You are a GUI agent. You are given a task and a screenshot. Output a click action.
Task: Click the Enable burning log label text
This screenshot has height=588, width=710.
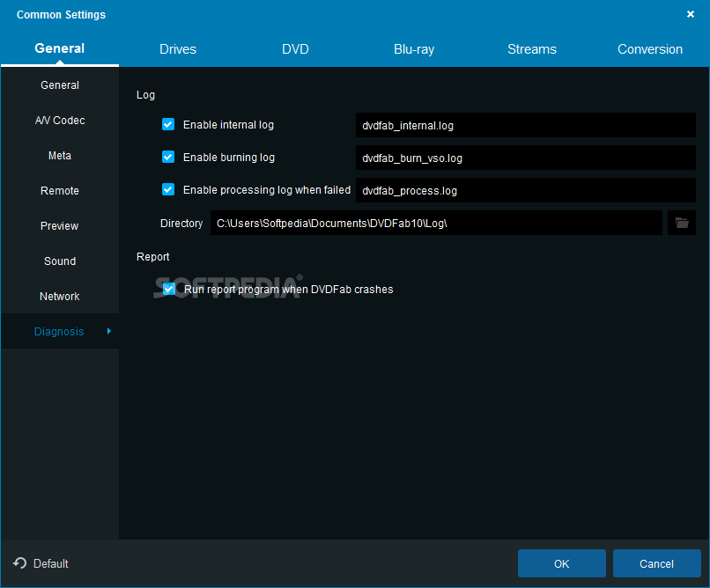[x=229, y=158]
